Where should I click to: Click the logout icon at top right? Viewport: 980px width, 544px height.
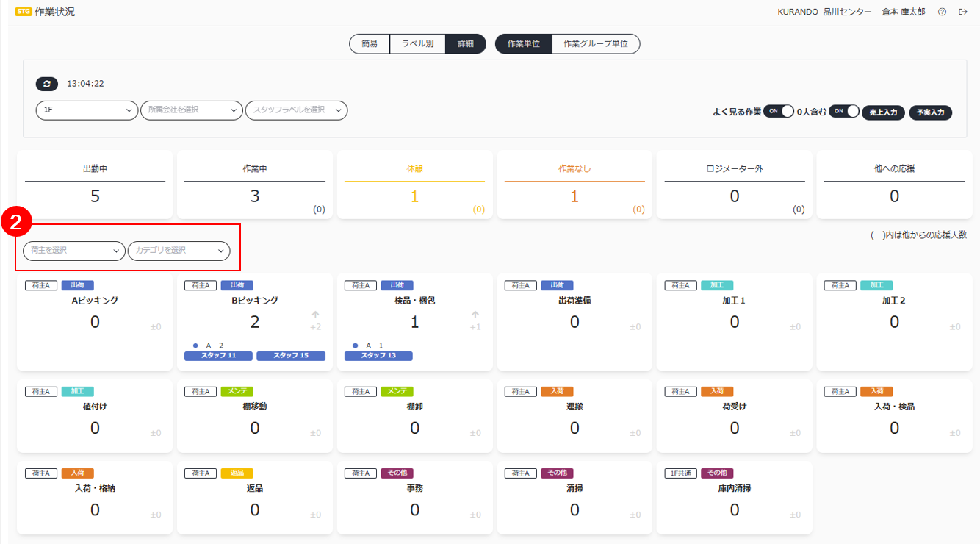pos(963,12)
